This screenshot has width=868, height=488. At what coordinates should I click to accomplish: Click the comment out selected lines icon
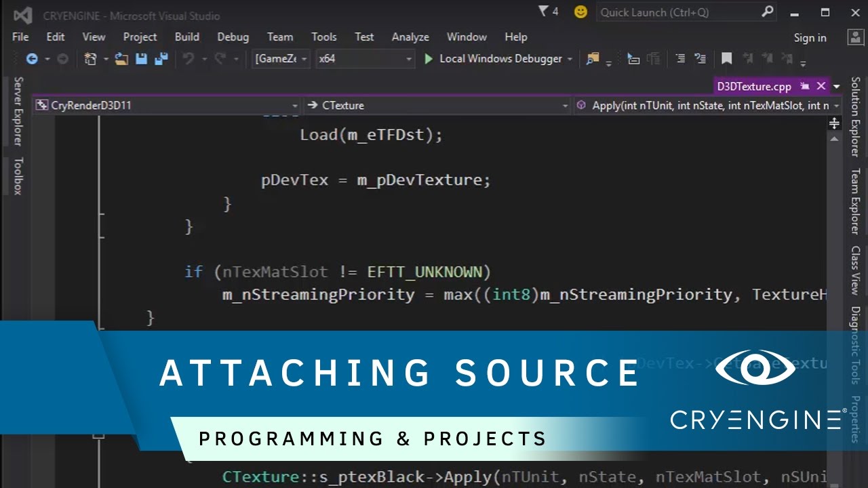(680, 59)
